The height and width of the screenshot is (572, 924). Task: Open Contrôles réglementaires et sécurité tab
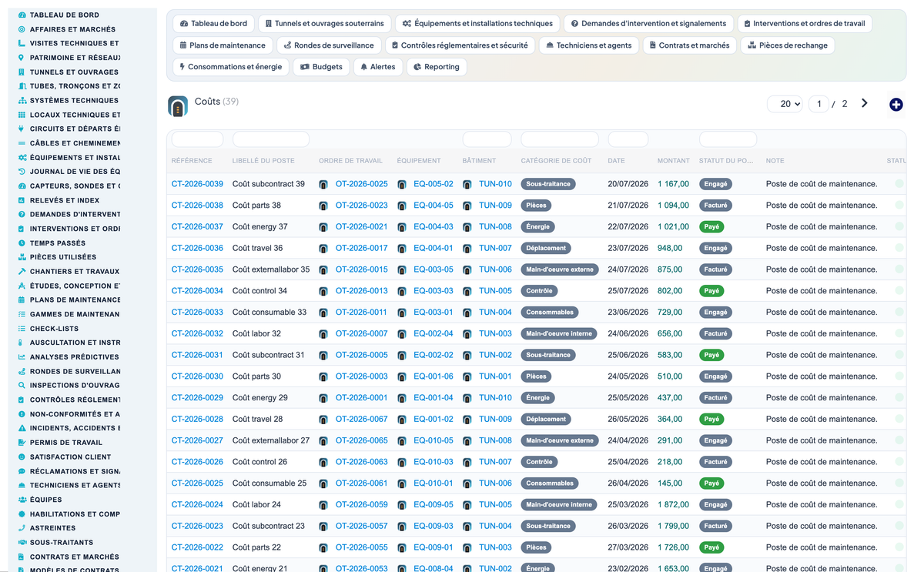click(460, 45)
